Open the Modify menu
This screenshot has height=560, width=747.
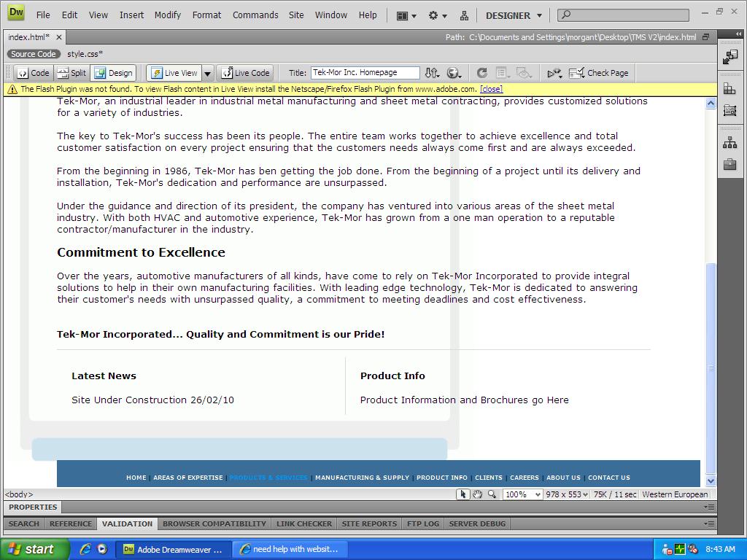click(168, 15)
